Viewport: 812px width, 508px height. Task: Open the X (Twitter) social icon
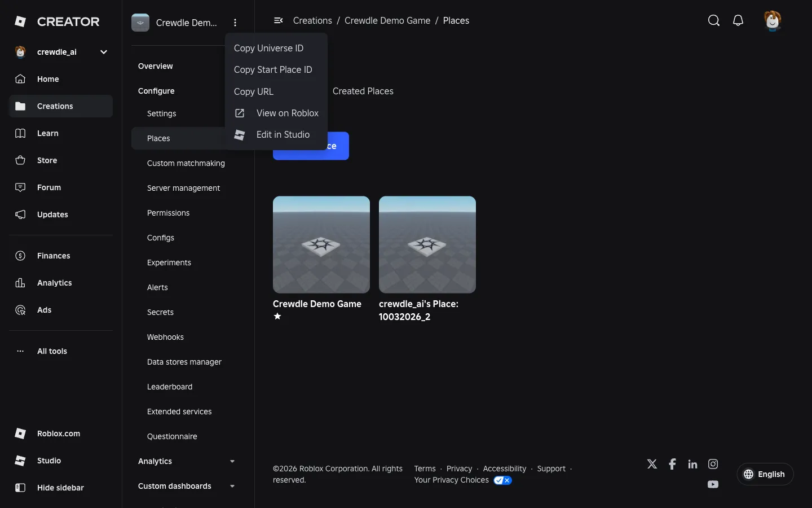point(652,464)
